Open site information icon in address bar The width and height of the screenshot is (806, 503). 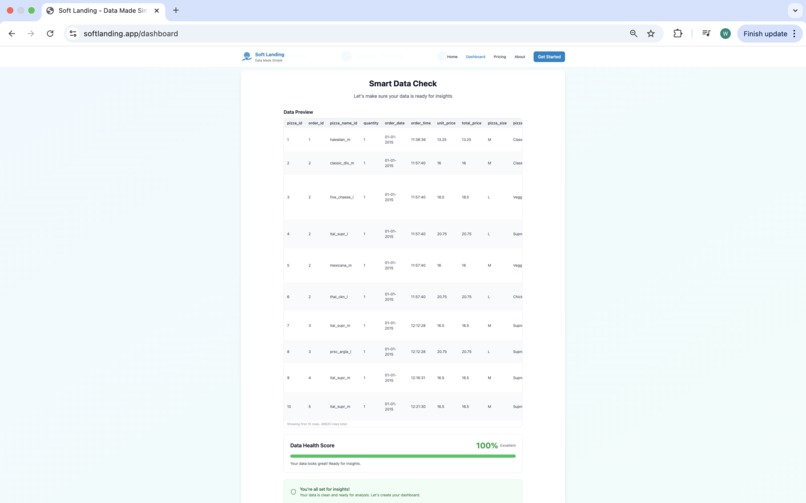pyautogui.click(x=73, y=33)
